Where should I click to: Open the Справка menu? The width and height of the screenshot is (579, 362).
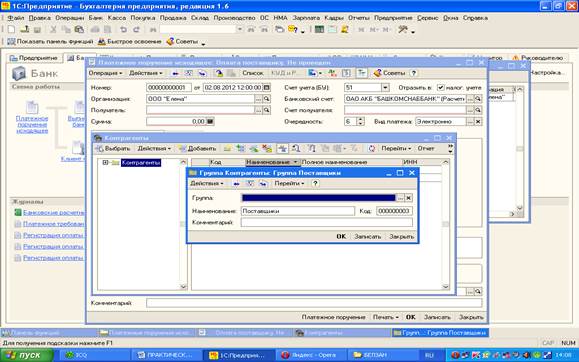[475, 18]
